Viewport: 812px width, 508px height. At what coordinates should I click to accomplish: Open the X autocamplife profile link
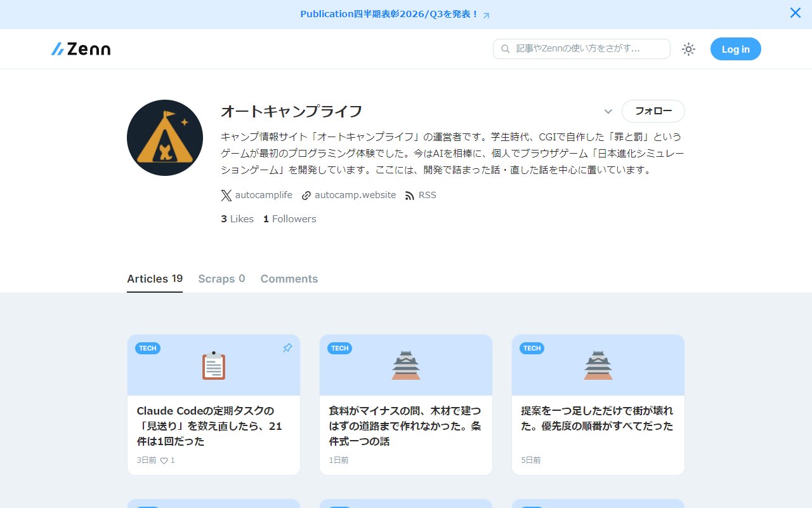pyautogui.click(x=257, y=195)
